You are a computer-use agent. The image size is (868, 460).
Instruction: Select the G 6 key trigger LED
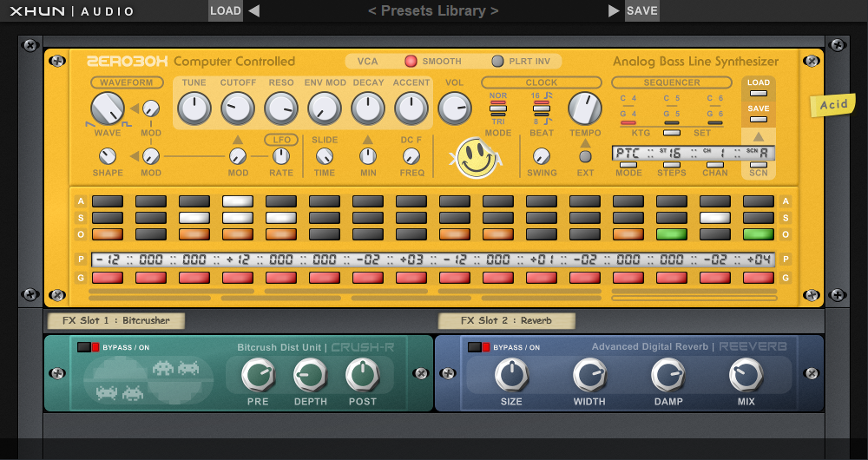pyautogui.click(x=714, y=123)
